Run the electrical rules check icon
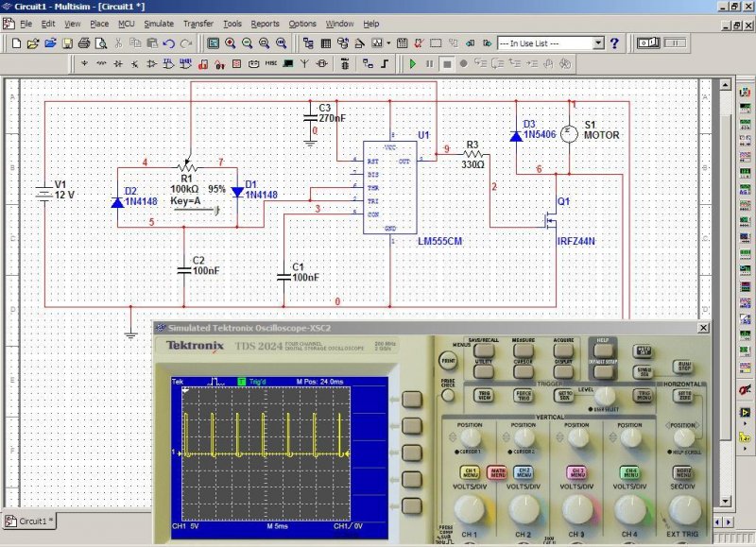Screen dimensions: 756x547 pyautogui.click(x=419, y=43)
